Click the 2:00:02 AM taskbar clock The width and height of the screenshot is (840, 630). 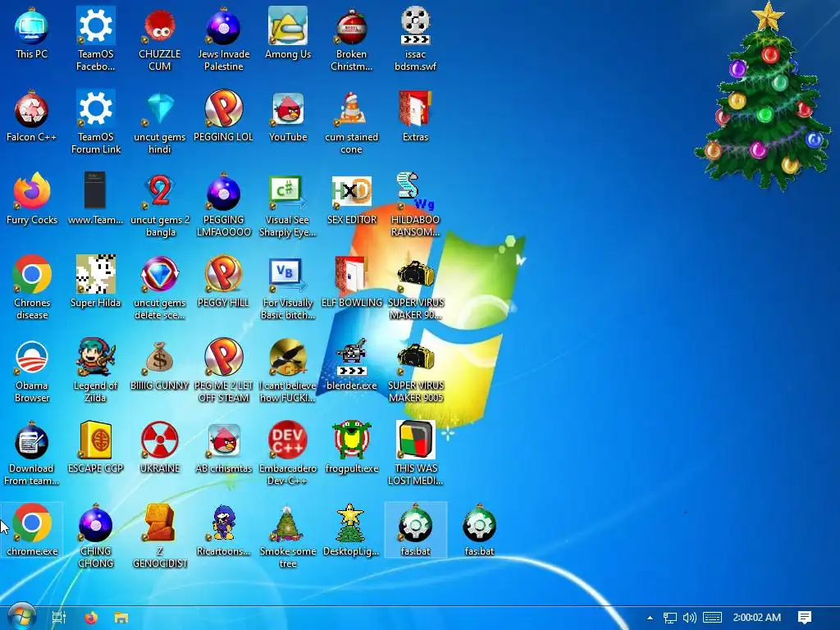[756, 618]
